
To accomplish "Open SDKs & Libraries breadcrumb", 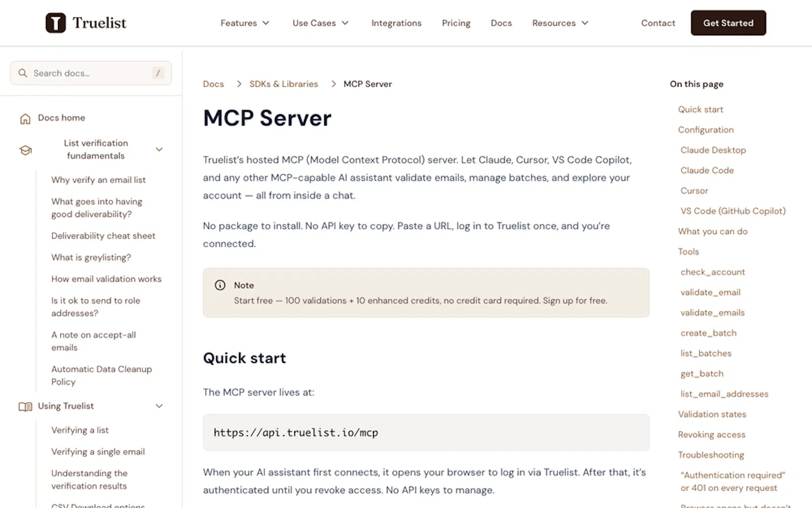I will coord(284,84).
